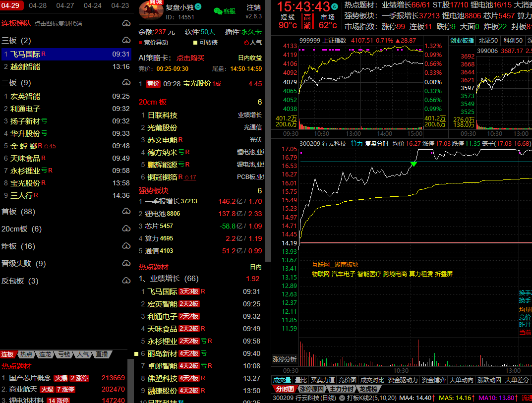The width and height of the screenshot is (532, 403).
Task: Click the verified badge beside 复盘小独
Action: click(198, 7)
